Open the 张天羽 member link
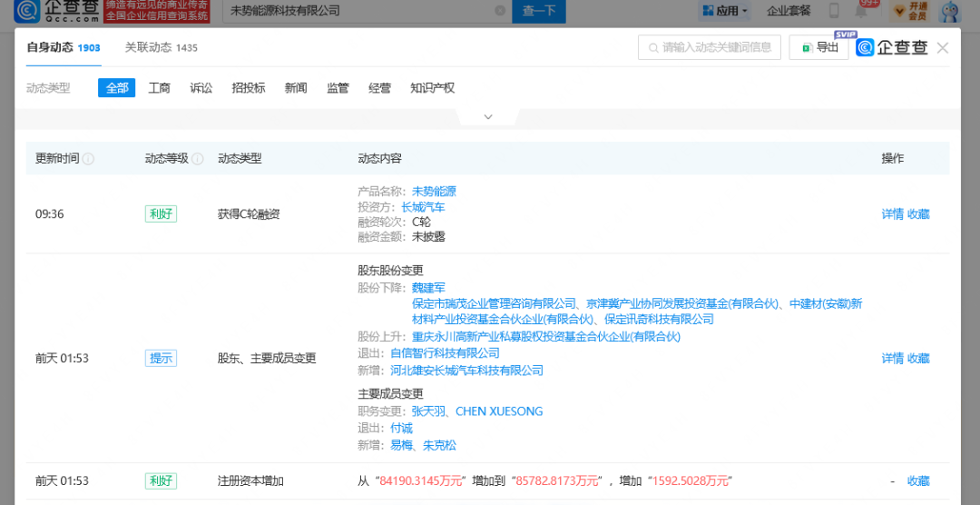Viewport: 980px width, 505px height. click(x=428, y=411)
